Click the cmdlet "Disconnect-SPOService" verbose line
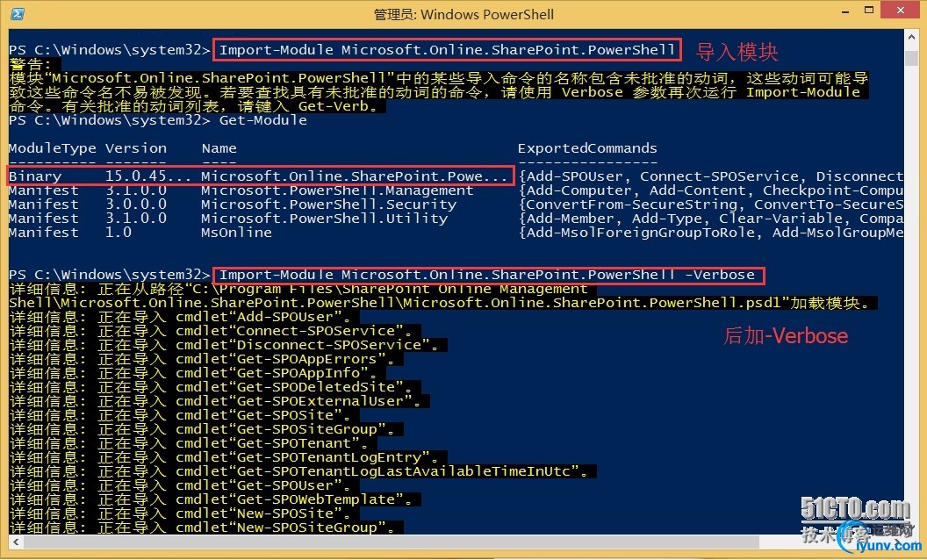This screenshot has width=927, height=560. coord(227,345)
